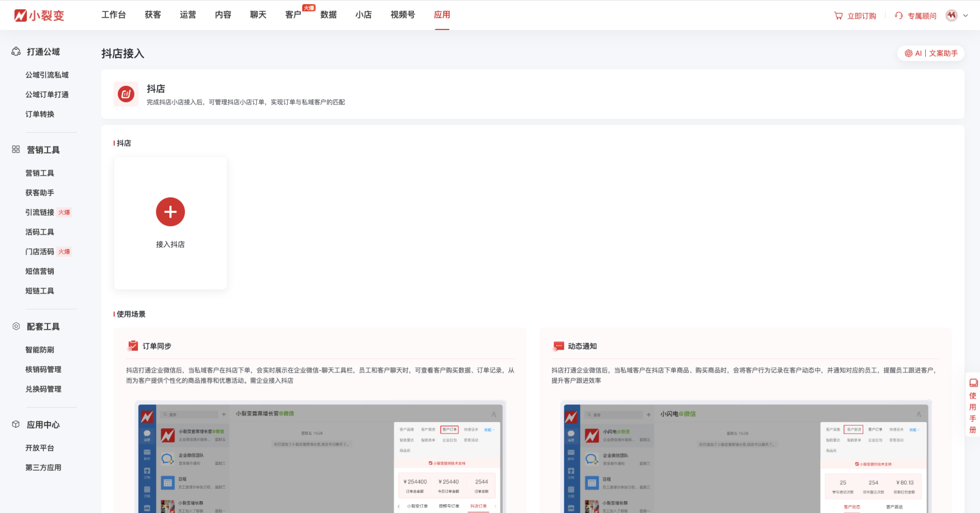Click the red plus 接入抖店 button

pos(170,212)
